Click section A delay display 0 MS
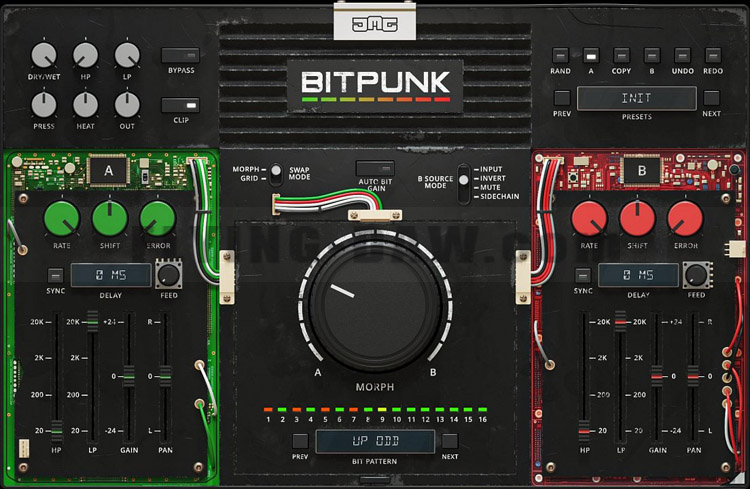Screen dimensions: 750x489 [111, 275]
